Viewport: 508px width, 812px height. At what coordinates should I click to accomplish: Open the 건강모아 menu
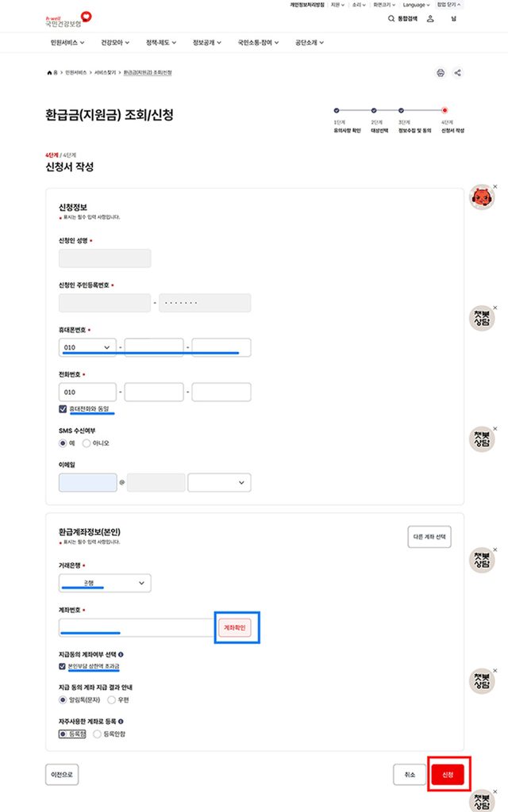115,43
